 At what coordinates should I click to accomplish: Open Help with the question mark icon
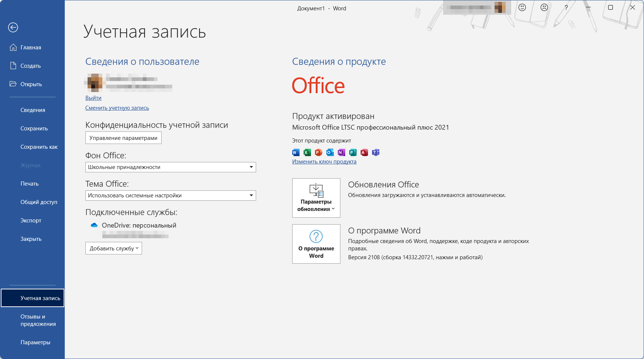(566, 7)
